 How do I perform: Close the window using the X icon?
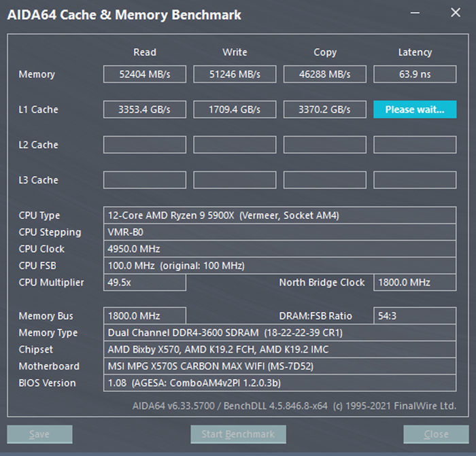tap(456, 13)
